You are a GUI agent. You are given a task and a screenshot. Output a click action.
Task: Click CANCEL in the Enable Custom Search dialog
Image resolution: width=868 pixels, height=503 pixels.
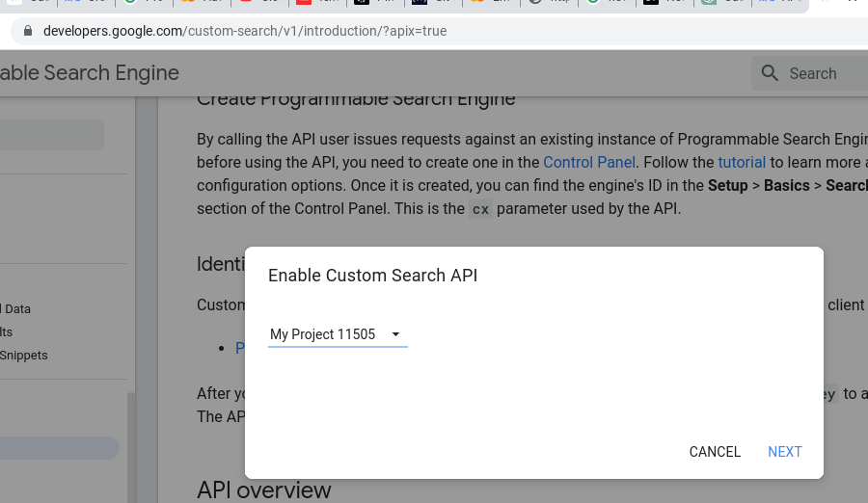click(715, 452)
